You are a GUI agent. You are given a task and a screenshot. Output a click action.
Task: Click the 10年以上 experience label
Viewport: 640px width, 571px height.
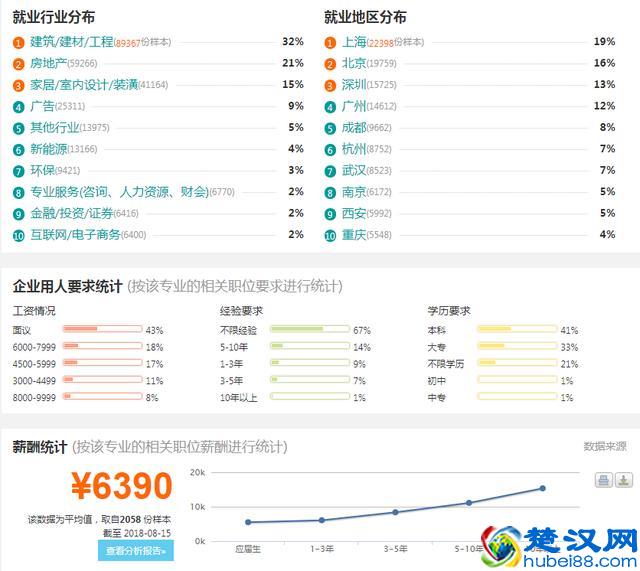[239, 398]
